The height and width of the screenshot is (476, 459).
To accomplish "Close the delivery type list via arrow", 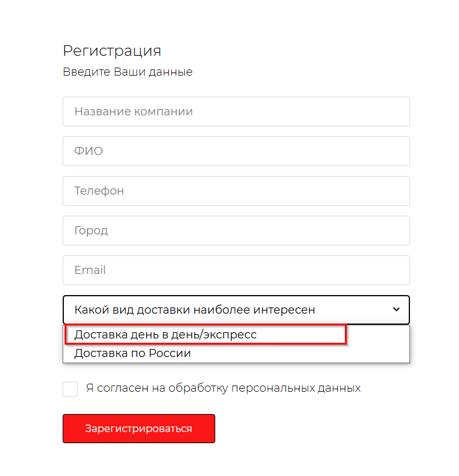I will point(396,310).
